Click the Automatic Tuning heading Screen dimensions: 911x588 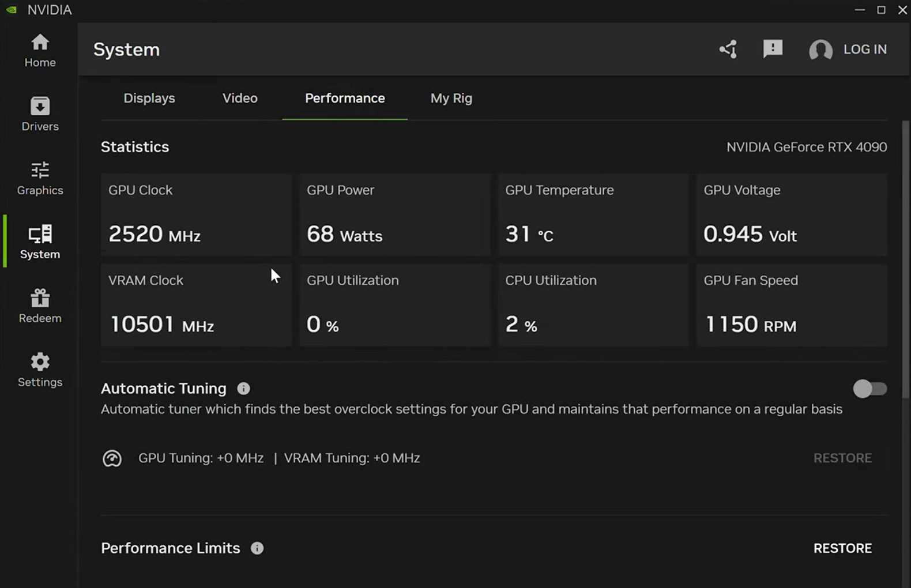[164, 389]
